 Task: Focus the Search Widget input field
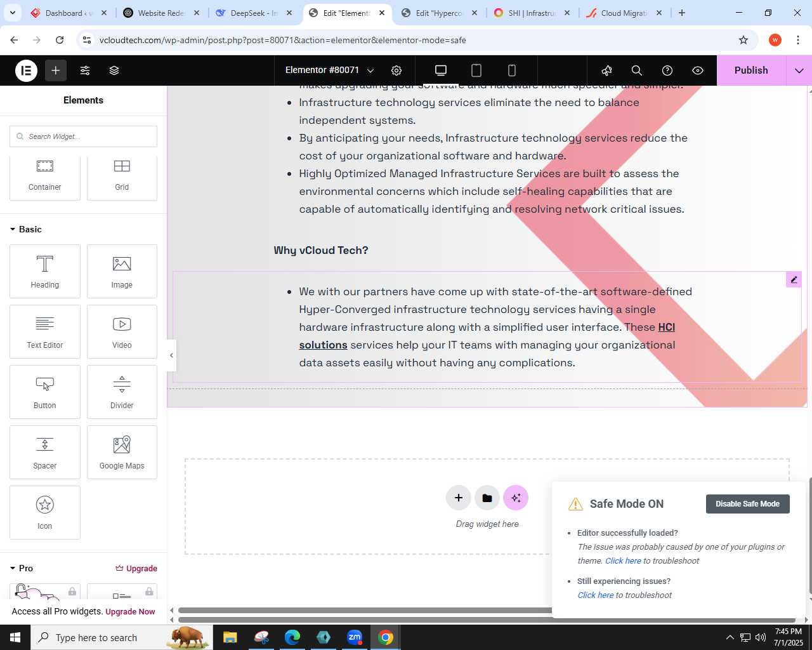pos(83,136)
